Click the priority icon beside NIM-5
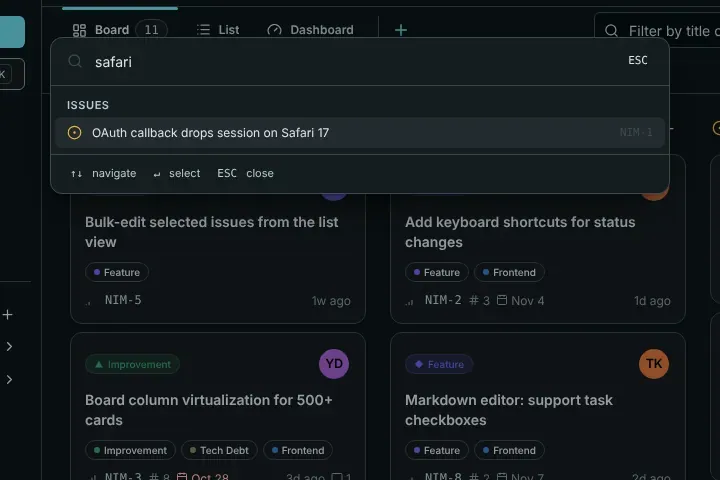Image resolution: width=720 pixels, height=480 pixels. pyautogui.click(x=89, y=302)
